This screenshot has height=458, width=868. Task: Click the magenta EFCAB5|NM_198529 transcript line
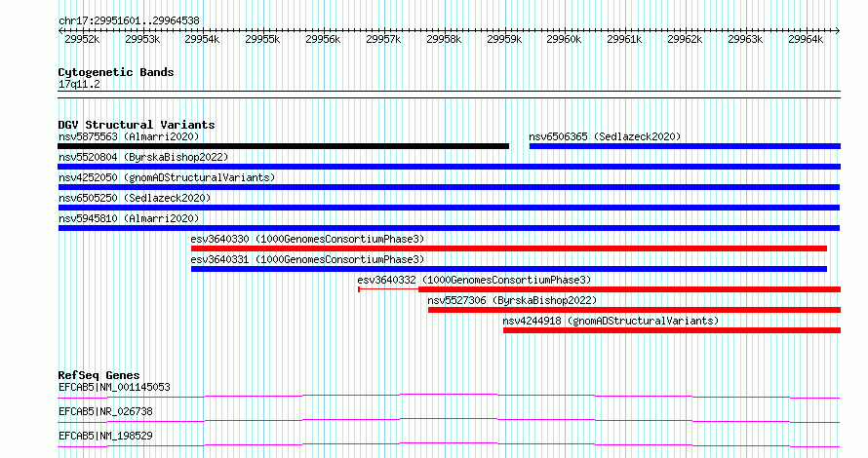click(449, 444)
